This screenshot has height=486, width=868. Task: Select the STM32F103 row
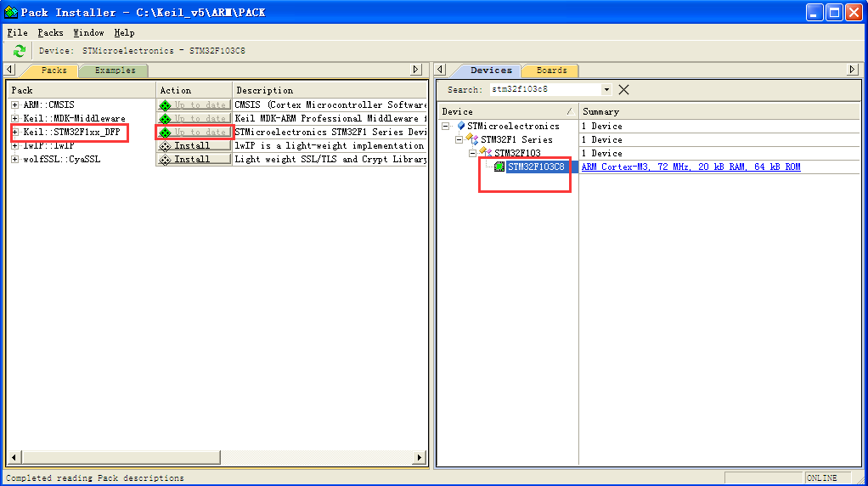pyautogui.click(x=517, y=153)
